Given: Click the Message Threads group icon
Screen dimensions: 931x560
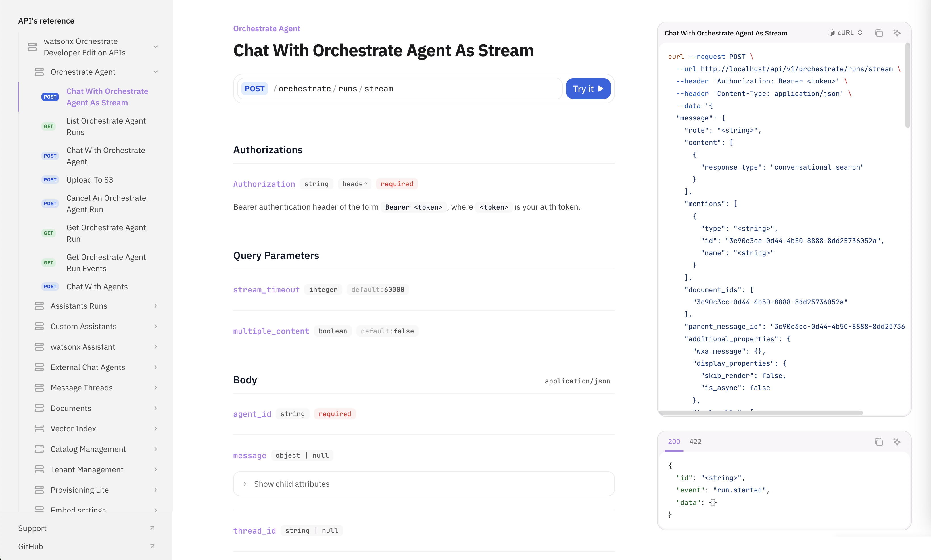Looking at the screenshot, I should [x=39, y=388].
